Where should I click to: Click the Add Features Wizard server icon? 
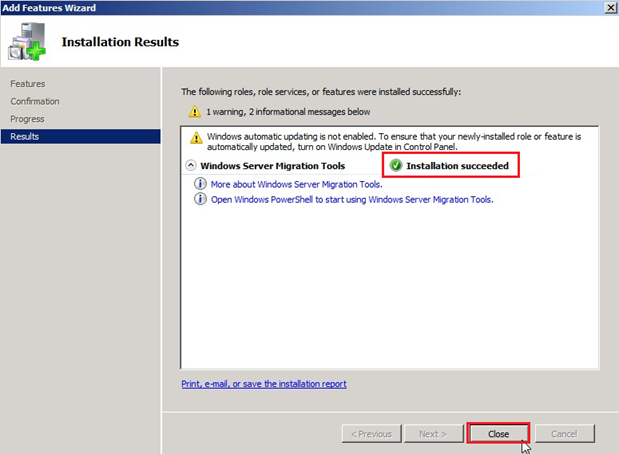click(27, 41)
